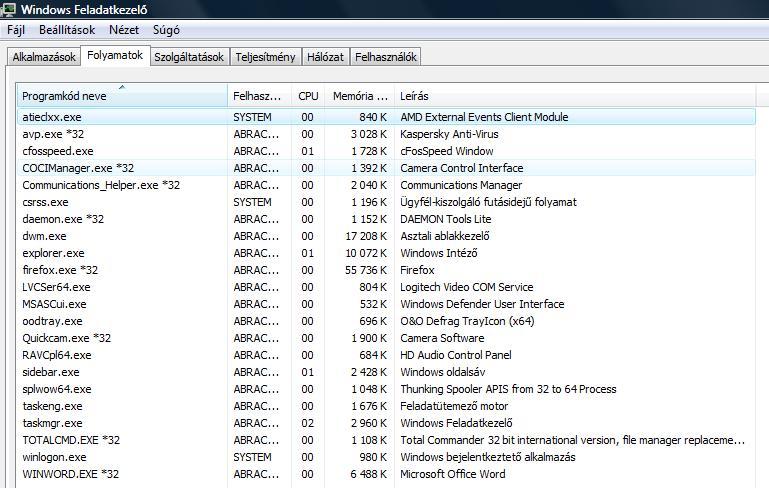769x488 pixels.
Task: Select the avp.exe *32 process
Action: point(386,134)
